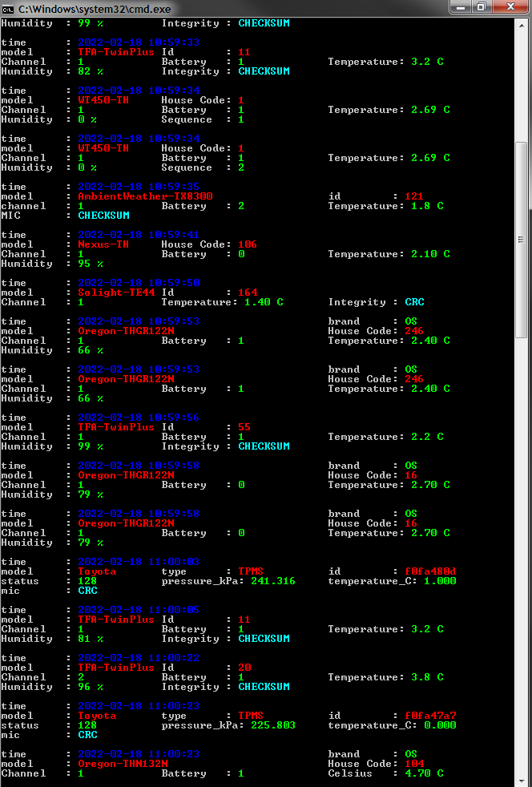Click the temperature reading 1.40 C
This screenshot has width=532, height=787.
[264, 302]
